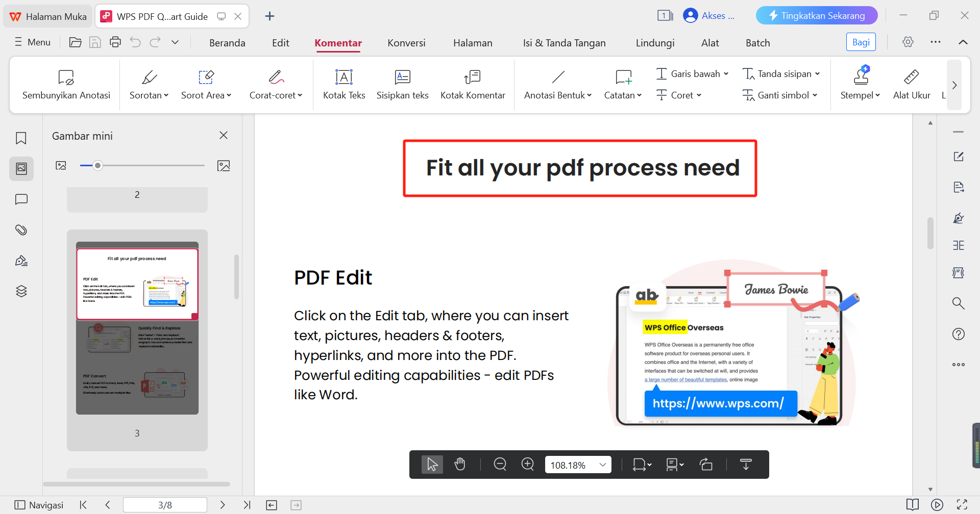Open the Lindungi ribbon tab

[655, 43]
